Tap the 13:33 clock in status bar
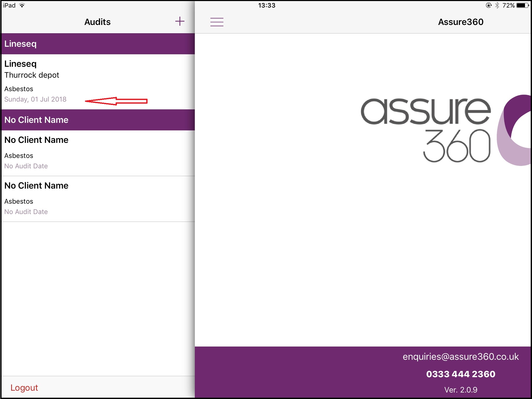This screenshot has height=399, width=532. (267, 5)
